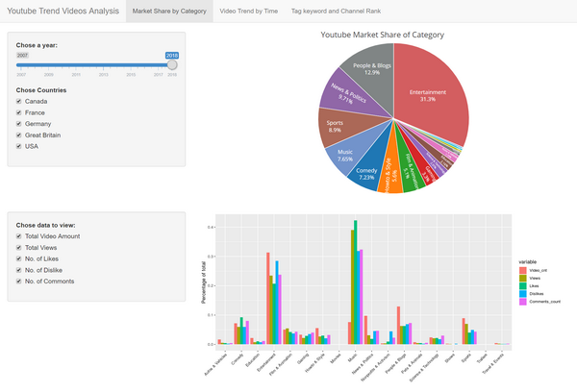
Task: Toggle the USA country checkbox
Action: pos(18,147)
